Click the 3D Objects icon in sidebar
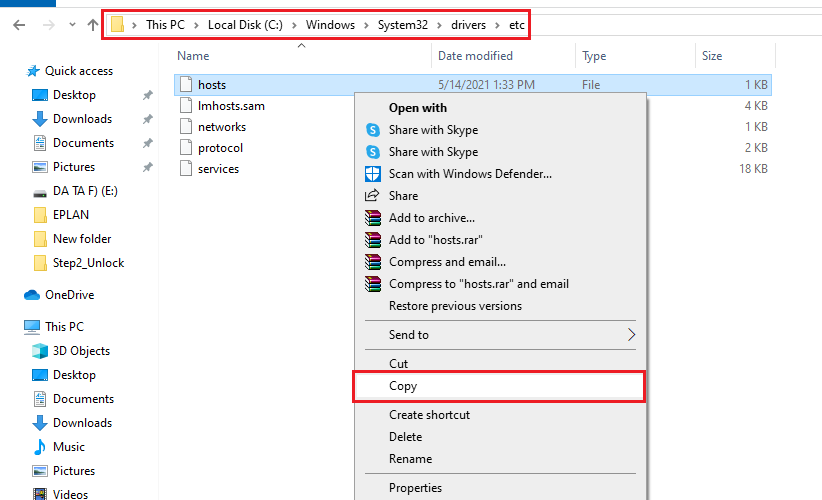 [40, 351]
